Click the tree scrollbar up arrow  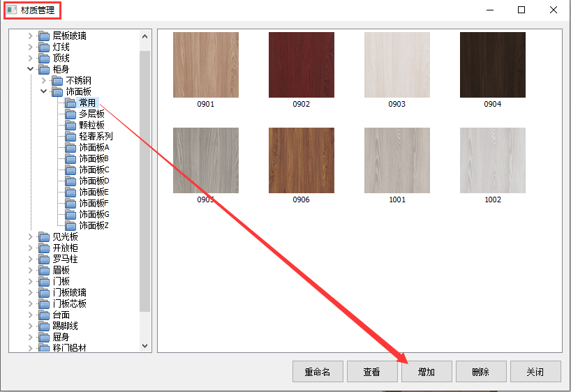click(145, 36)
